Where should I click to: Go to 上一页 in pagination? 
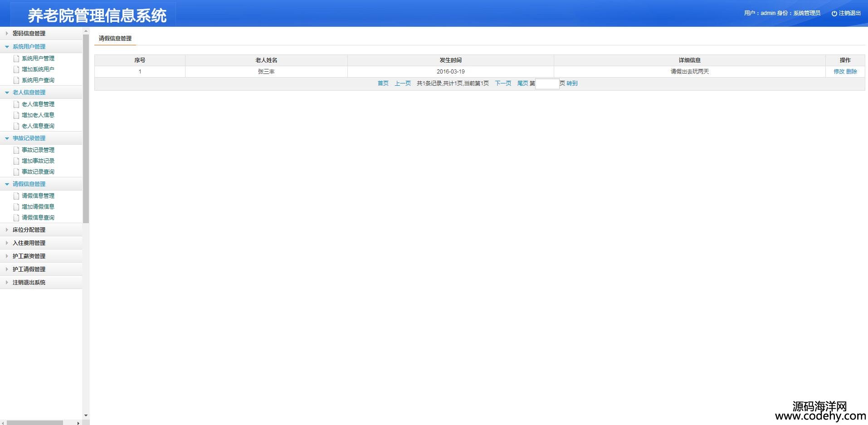click(403, 83)
